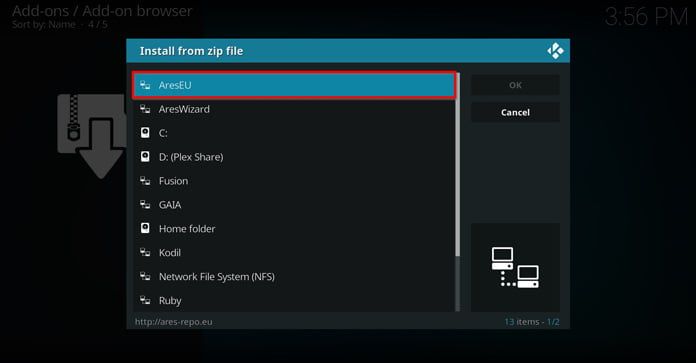
Task: Select the Ruby source
Action: click(x=294, y=300)
